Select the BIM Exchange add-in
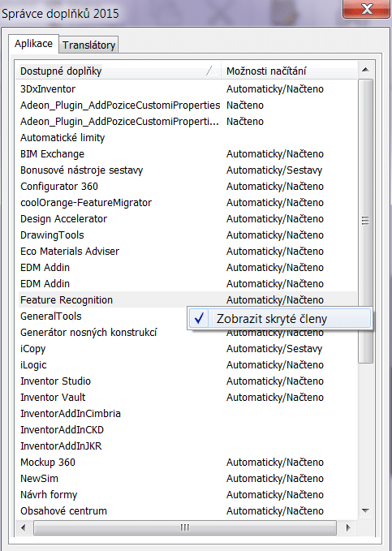This screenshot has height=551, width=392. (187, 153)
